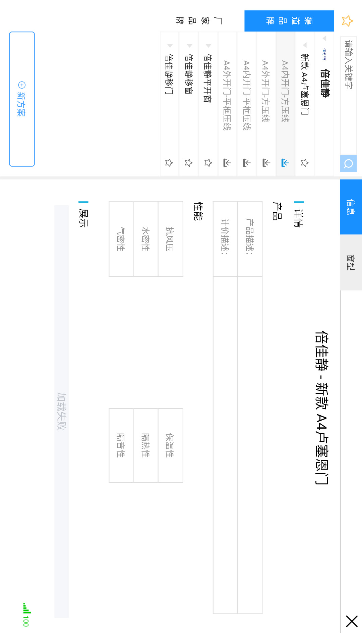Open the 窗型 tab
Viewport: 362px width, 644px height.
click(351, 262)
